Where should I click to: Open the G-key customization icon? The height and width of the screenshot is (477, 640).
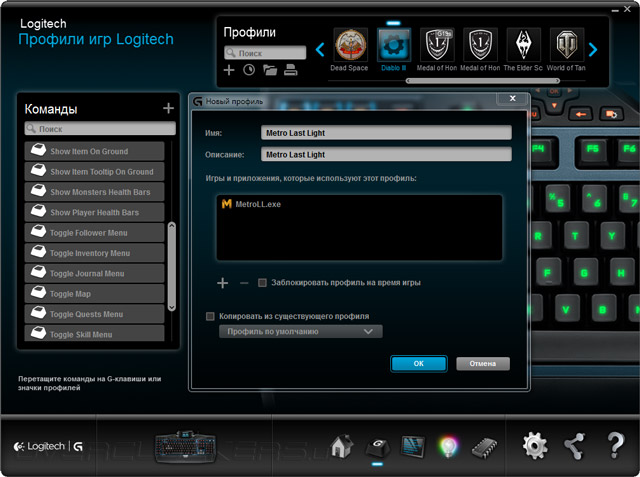tap(378, 447)
